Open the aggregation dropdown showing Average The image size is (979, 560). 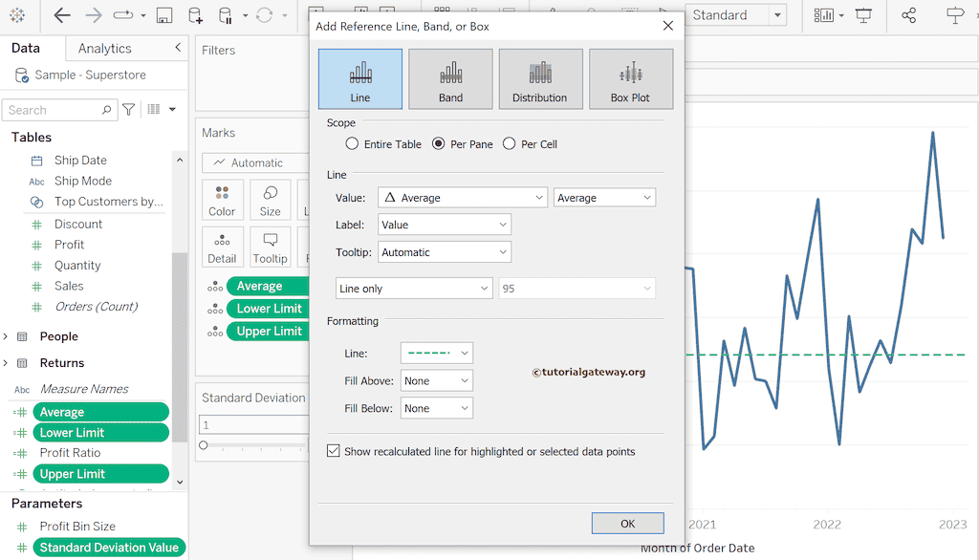point(604,197)
